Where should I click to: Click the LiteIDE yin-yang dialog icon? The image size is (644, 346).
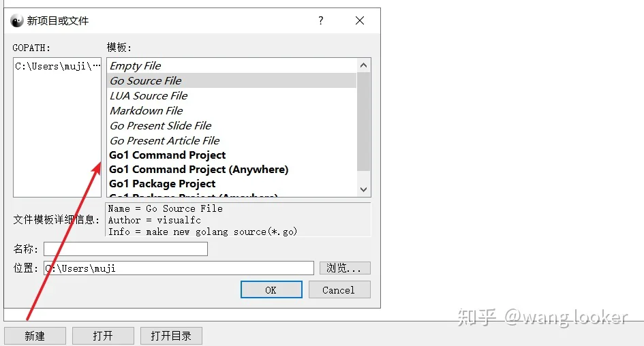coord(17,20)
